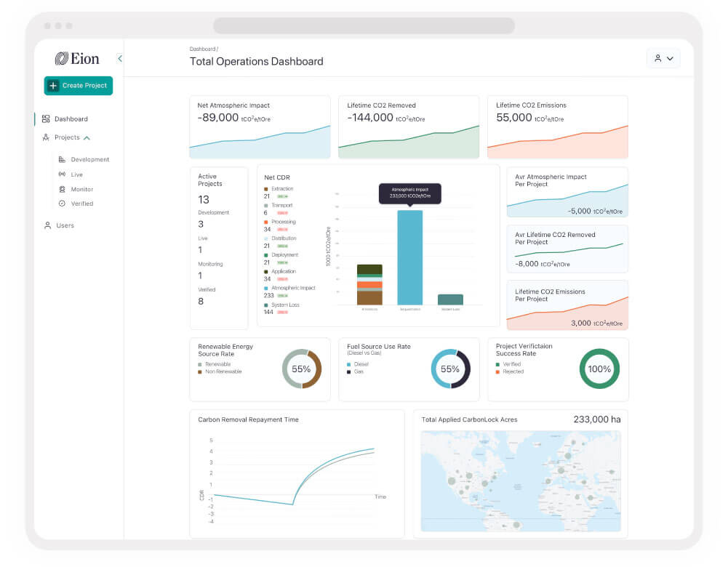Open the user account dropdown
This screenshot has height=567, width=728.
click(x=663, y=58)
